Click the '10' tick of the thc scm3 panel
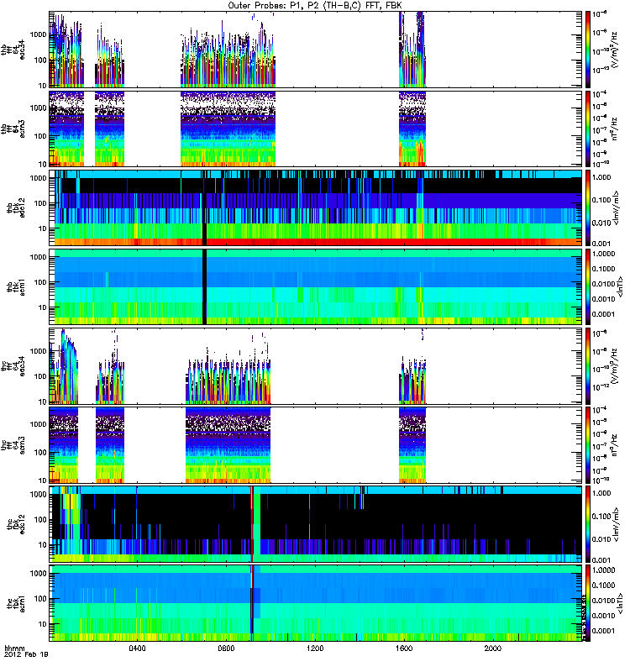 43,480
